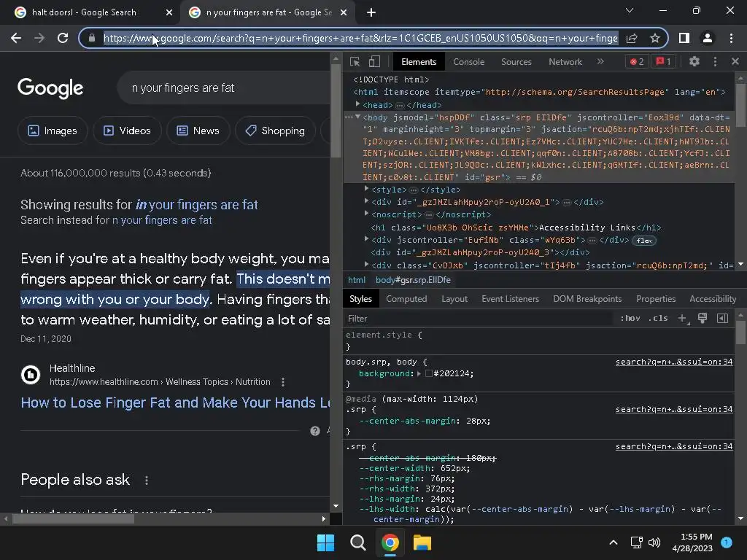Search instead for 'n your fingers are fat'
Screen dimensions: 747x560
point(162,220)
